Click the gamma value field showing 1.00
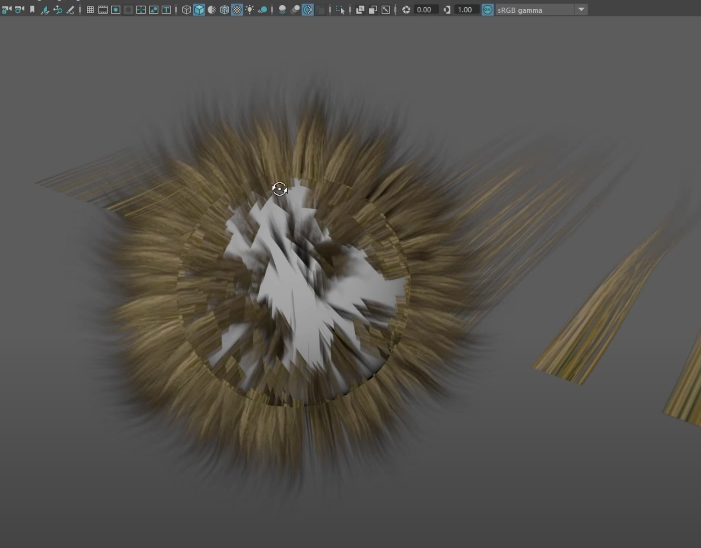 (x=465, y=9)
